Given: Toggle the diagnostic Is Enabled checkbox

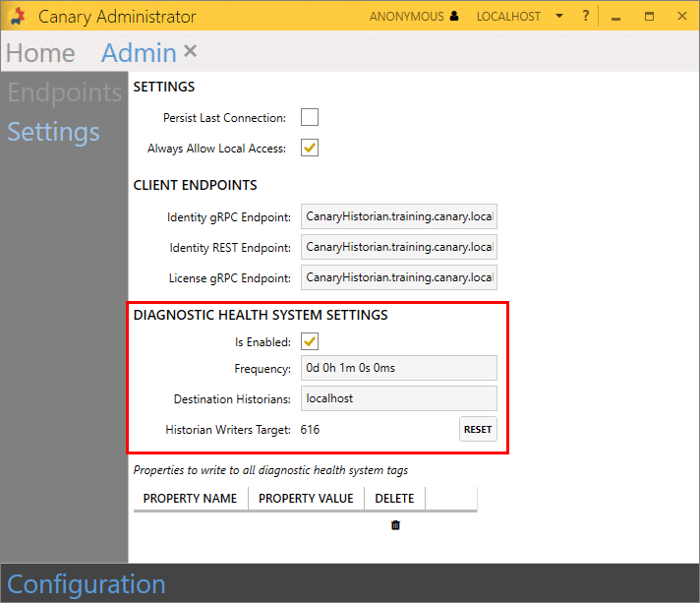Looking at the screenshot, I should 310,342.
